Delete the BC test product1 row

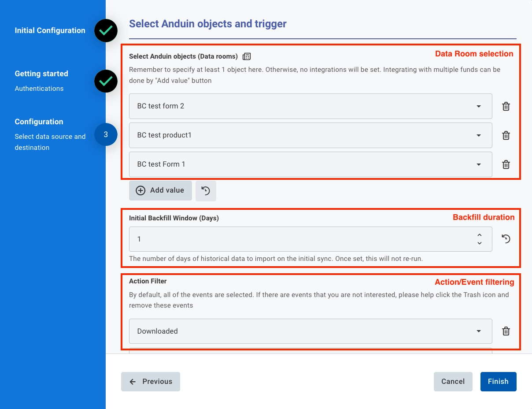[506, 135]
